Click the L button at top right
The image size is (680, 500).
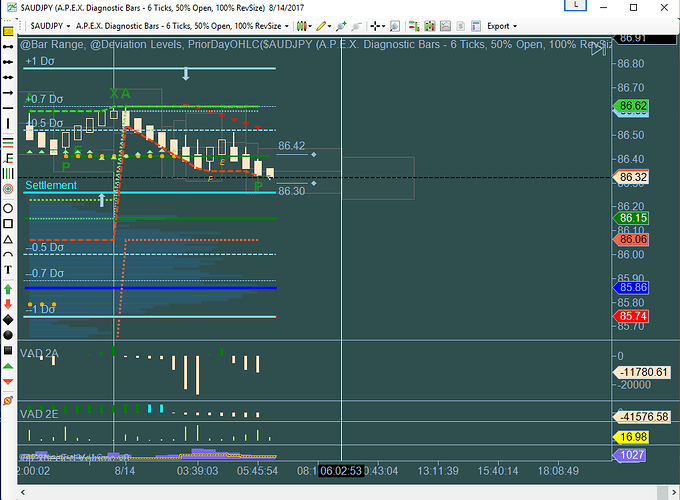577,6
